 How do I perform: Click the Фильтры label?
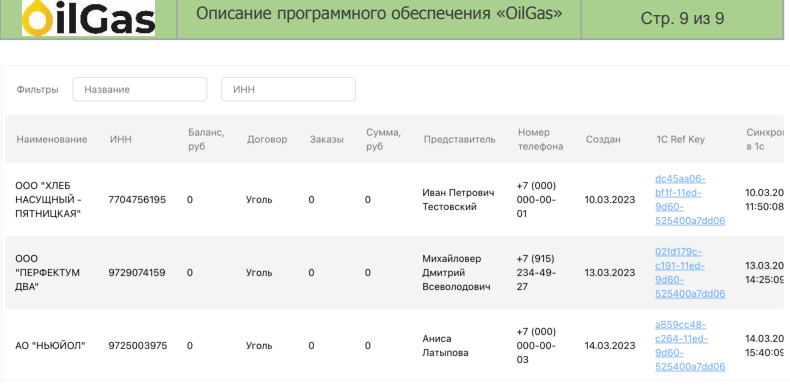tap(37, 89)
